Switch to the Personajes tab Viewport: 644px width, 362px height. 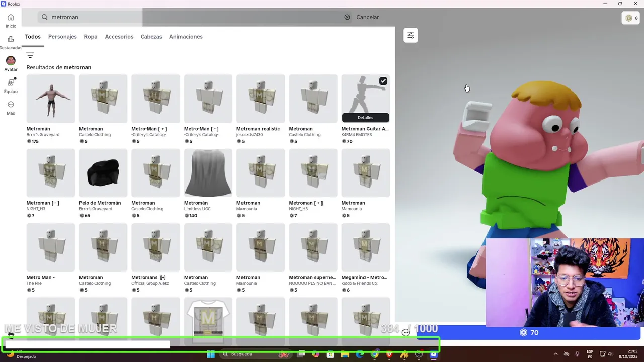[x=62, y=37]
